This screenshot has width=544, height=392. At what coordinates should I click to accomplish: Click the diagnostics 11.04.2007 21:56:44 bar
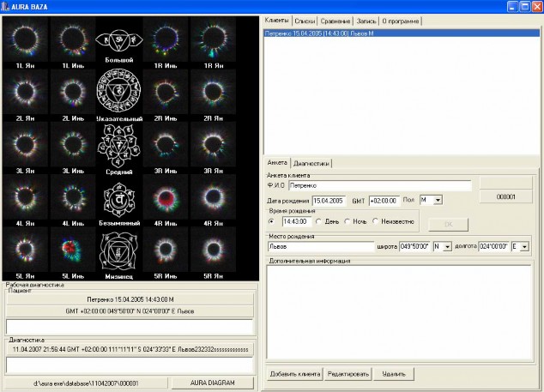pyautogui.click(x=130, y=349)
